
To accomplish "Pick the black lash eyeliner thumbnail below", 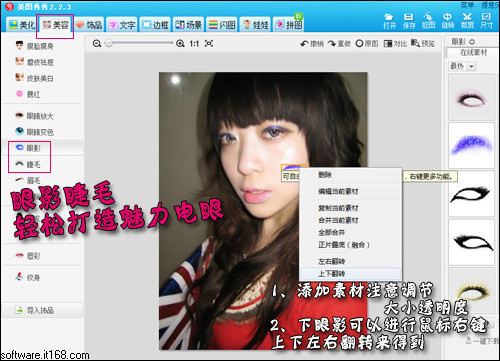I will coord(471,242).
